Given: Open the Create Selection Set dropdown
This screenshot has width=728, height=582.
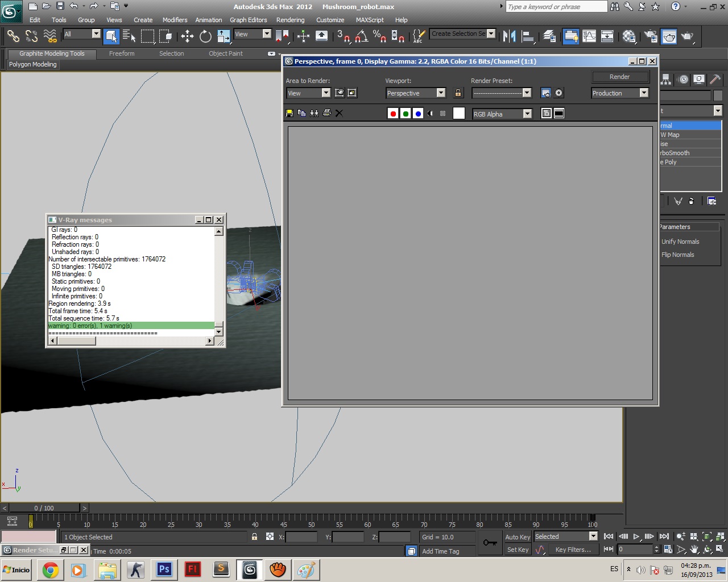Looking at the screenshot, I should (x=463, y=34).
